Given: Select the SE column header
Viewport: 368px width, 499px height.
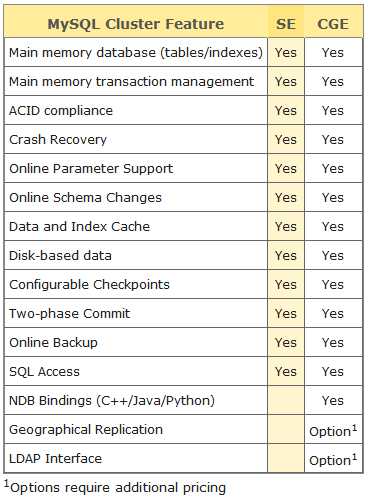Looking at the screenshot, I should pos(286,24).
